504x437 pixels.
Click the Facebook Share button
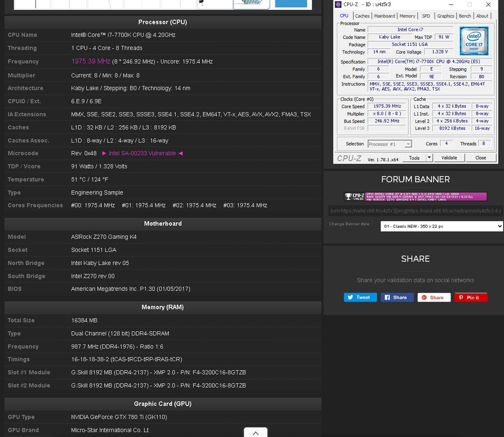pos(397,298)
